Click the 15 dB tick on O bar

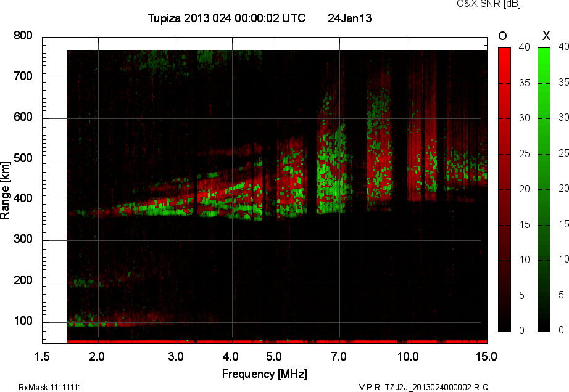coord(525,224)
